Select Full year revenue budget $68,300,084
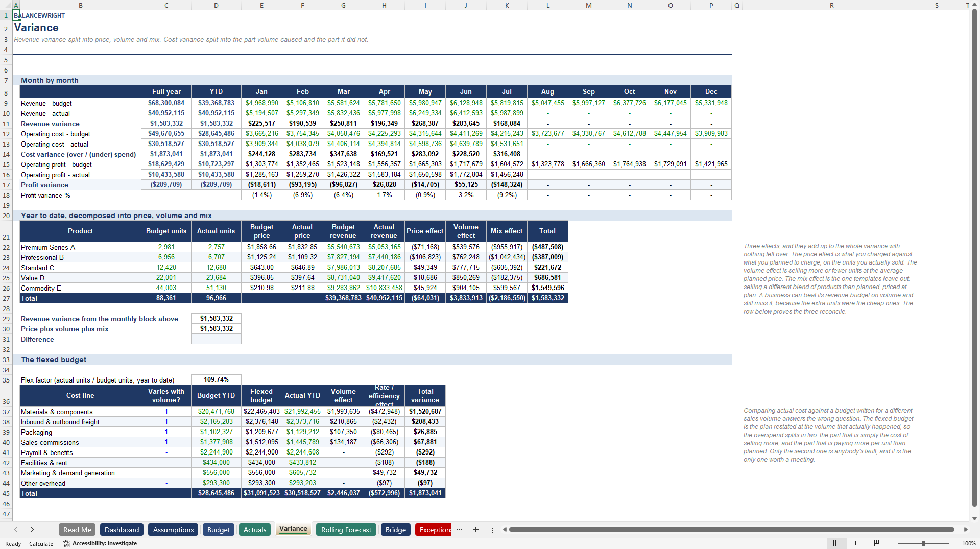980x549 pixels. pos(166,103)
